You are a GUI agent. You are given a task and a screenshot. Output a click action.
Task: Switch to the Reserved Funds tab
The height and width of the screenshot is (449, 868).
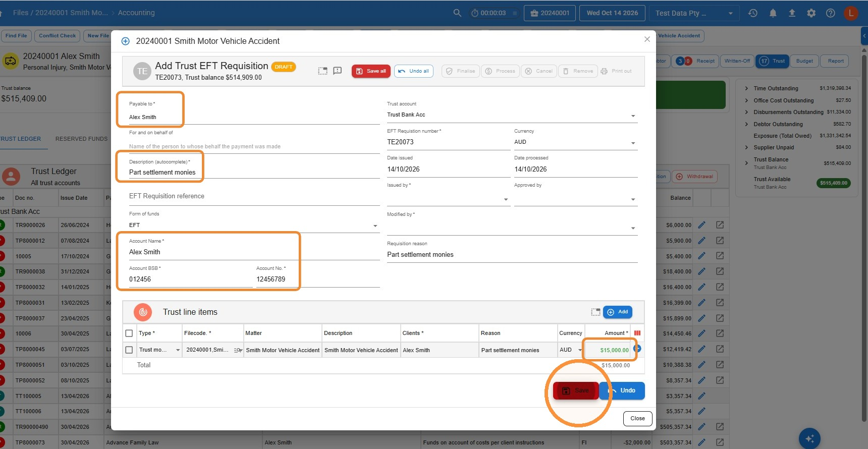click(x=81, y=139)
